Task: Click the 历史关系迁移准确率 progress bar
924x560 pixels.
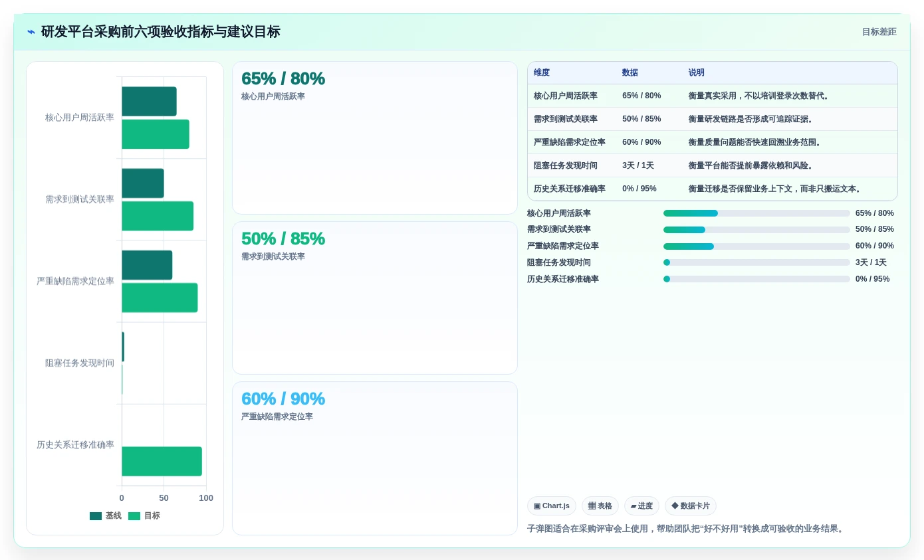Action: point(756,279)
